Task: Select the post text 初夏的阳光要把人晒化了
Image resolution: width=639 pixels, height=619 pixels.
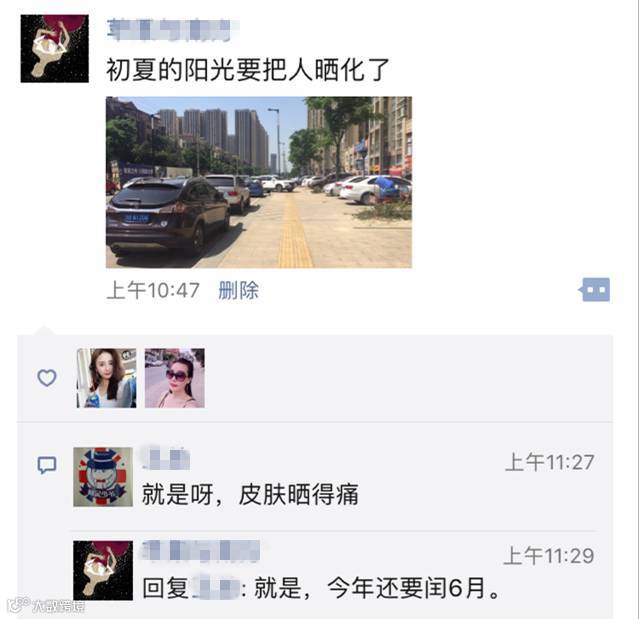Action: (248, 69)
